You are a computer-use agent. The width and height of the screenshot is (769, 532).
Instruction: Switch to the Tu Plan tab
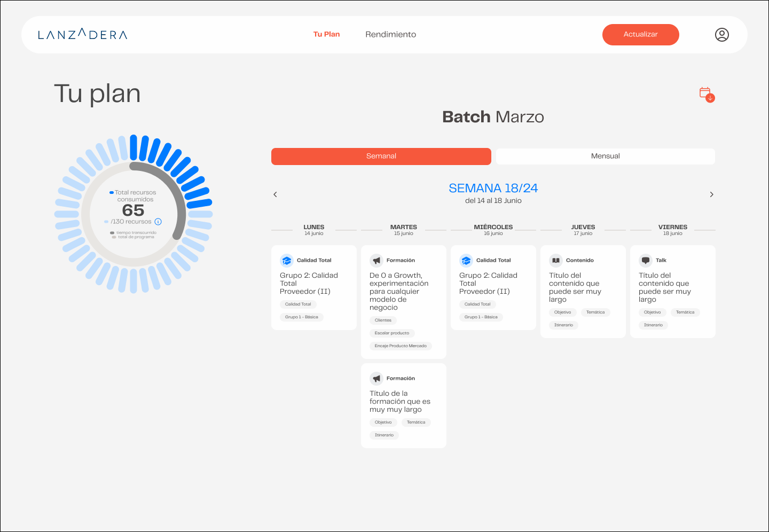[x=326, y=34]
